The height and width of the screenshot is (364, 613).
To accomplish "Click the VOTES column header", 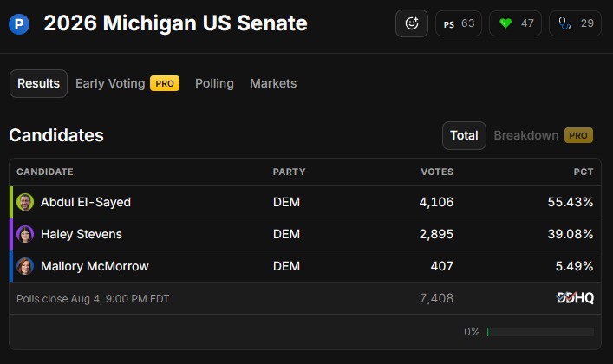I will point(437,172).
